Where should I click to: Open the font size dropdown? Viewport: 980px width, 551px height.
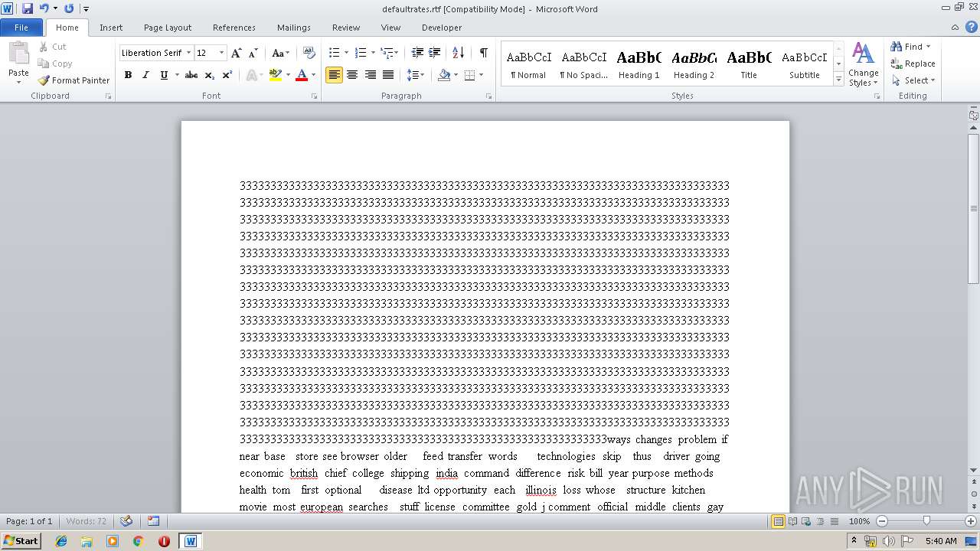(222, 53)
